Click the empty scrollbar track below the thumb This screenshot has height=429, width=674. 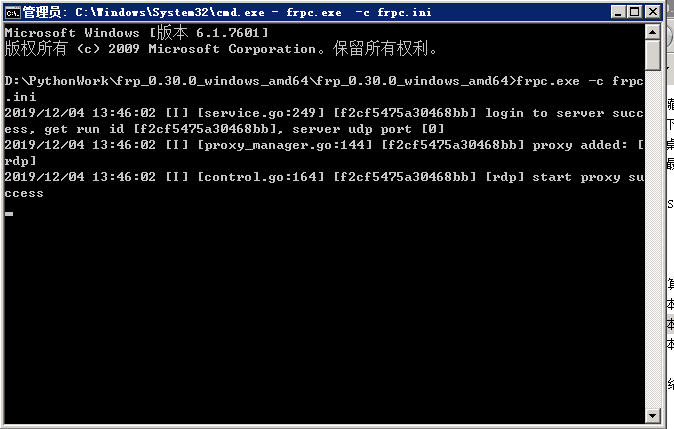tap(653, 239)
